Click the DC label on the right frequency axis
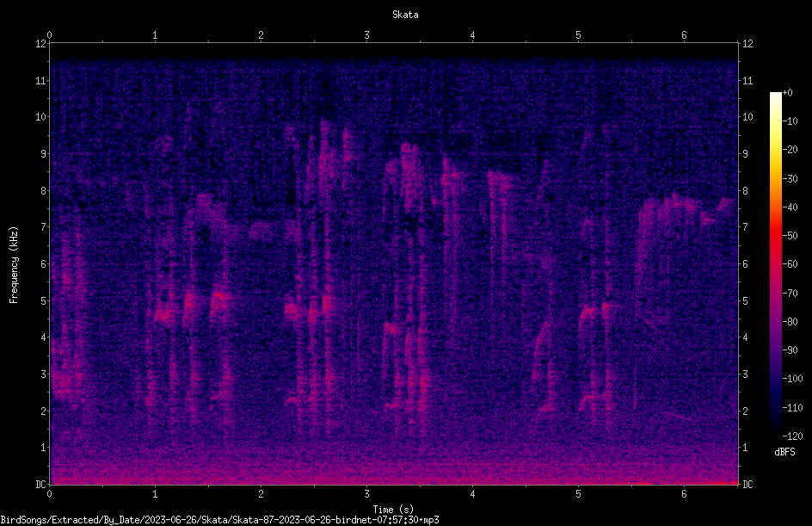 [747, 485]
